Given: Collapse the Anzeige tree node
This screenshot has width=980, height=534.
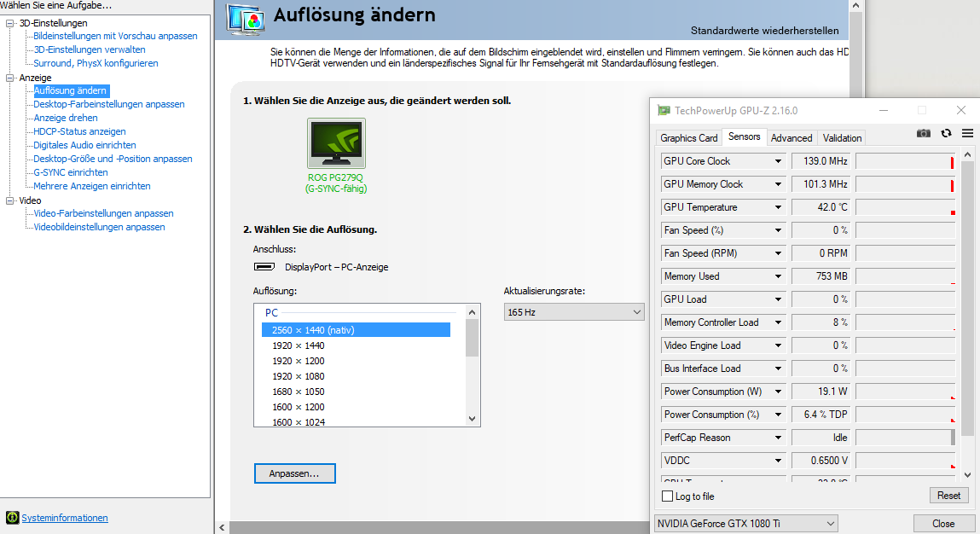Looking at the screenshot, I should coord(9,78).
